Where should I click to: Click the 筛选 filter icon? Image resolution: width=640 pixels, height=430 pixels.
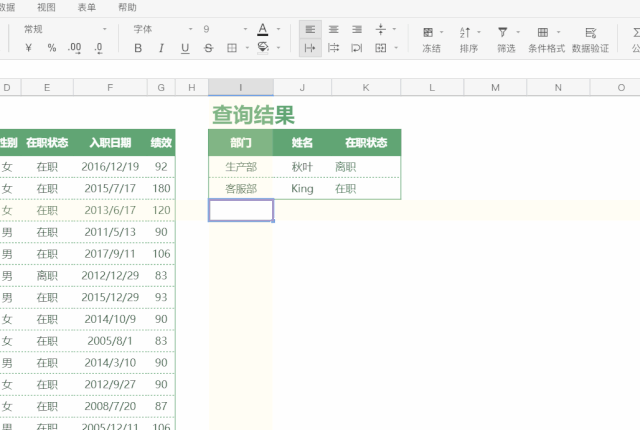coord(503,32)
